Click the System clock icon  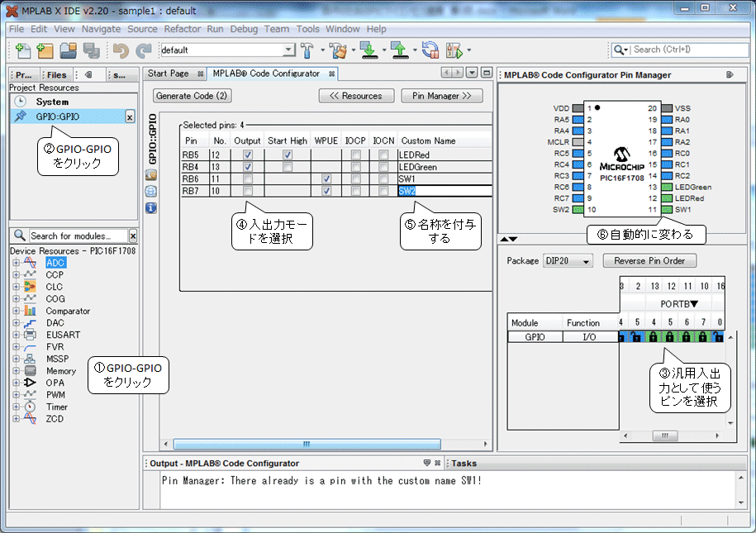(x=20, y=102)
